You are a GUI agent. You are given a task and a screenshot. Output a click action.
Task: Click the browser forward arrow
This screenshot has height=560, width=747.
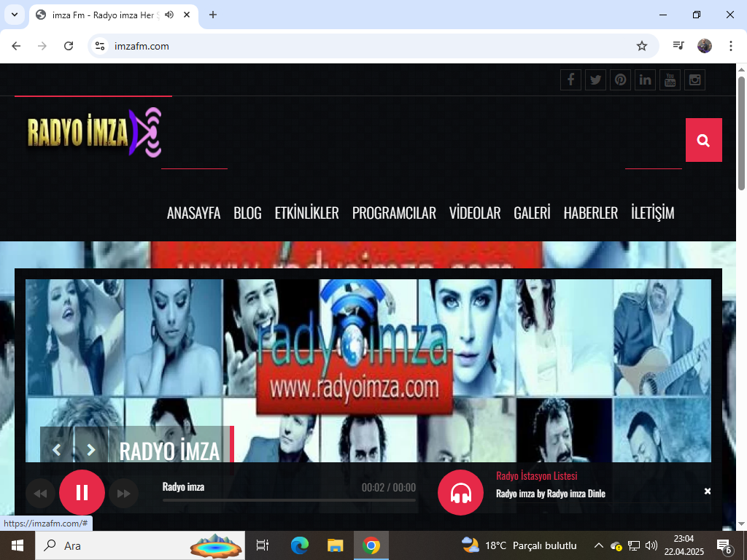coord(42,46)
